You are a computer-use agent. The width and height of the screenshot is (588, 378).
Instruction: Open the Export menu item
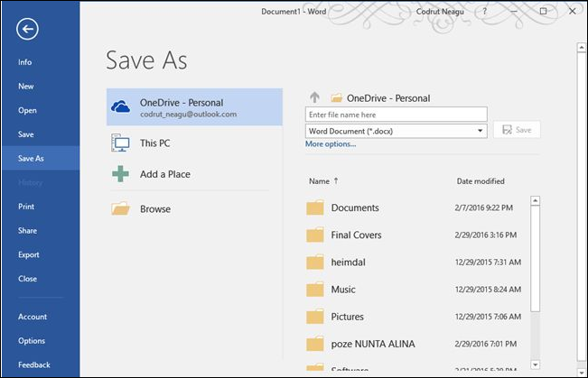point(29,254)
